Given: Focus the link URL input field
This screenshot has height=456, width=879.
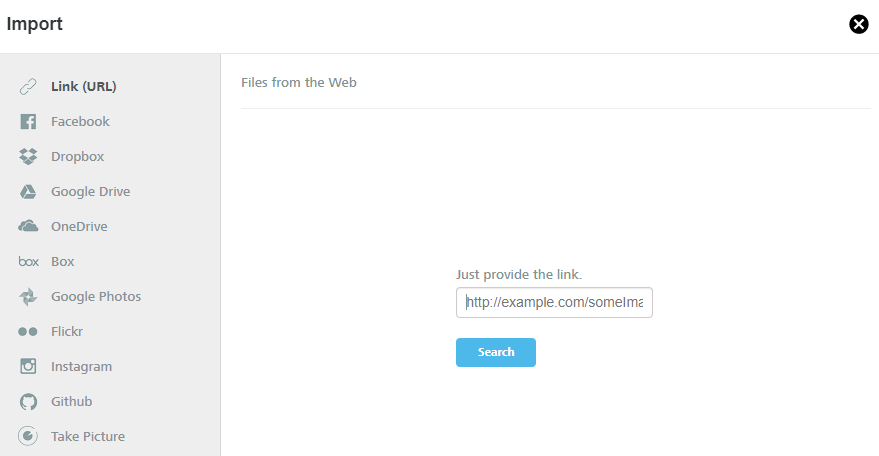Looking at the screenshot, I should coord(554,302).
